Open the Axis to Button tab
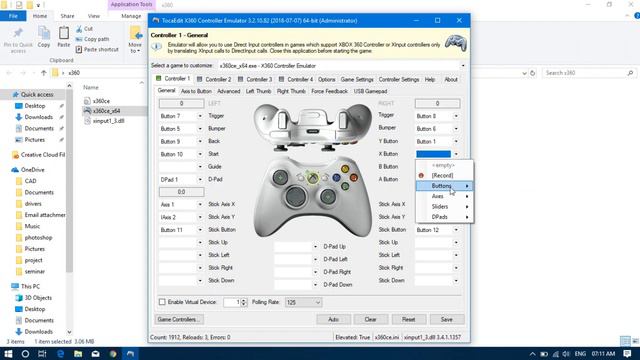This screenshot has width=640, height=360. (196, 91)
